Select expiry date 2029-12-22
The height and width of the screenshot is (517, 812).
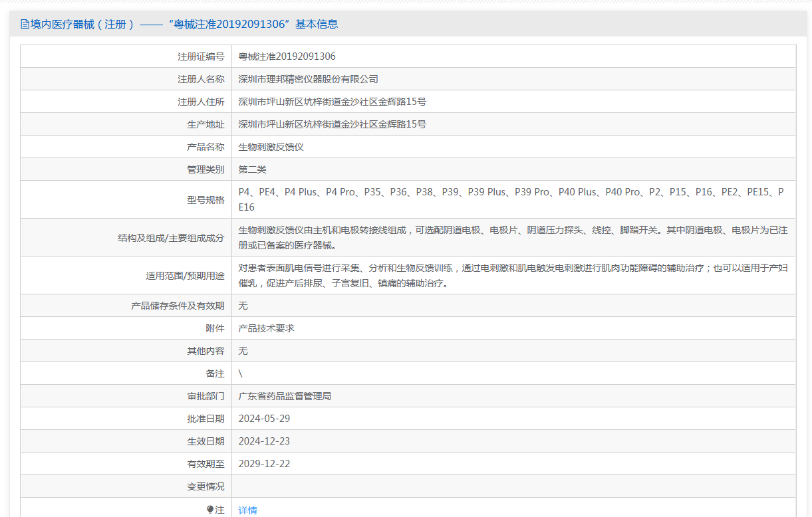point(264,464)
